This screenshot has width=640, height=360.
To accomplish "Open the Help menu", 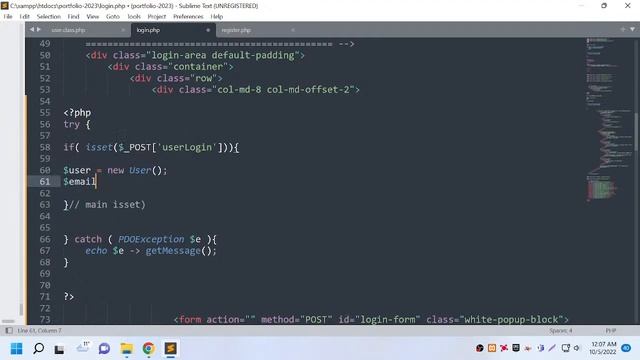I will [x=217, y=17].
